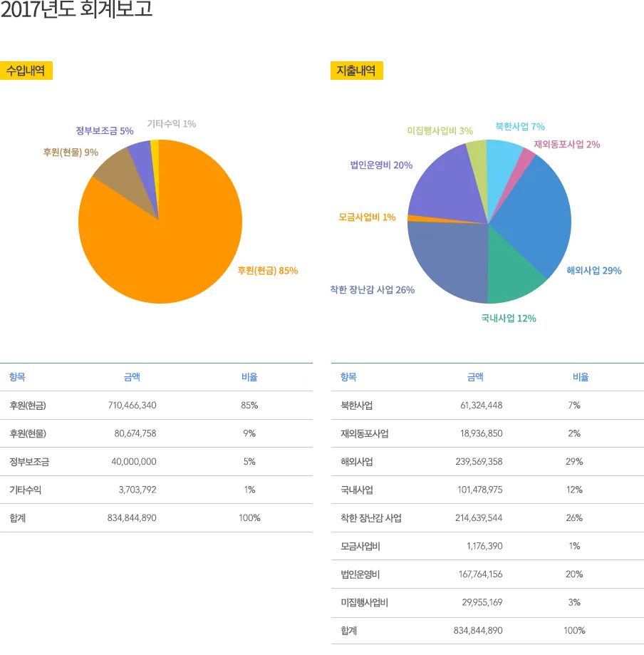
Task: Click the pie label "미집행사업비 3%"
Action: (440, 130)
